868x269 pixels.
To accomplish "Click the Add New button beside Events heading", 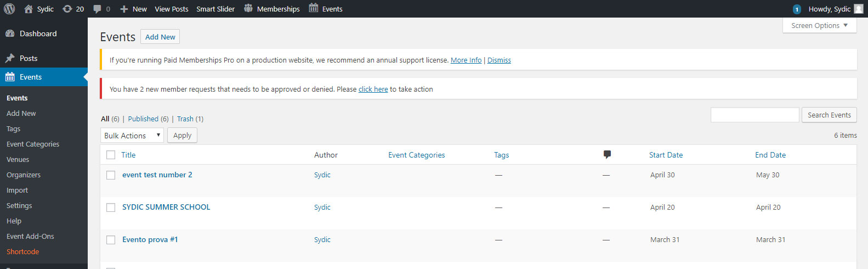I will (160, 37).
